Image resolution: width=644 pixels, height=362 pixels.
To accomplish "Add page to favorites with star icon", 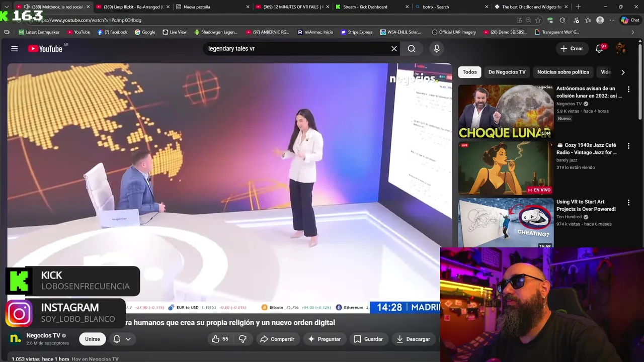I will (538, 20).
